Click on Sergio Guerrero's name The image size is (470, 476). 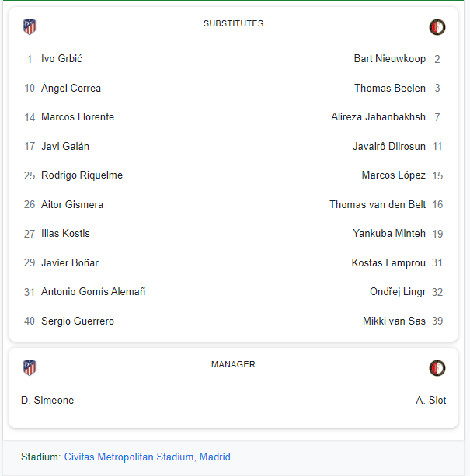(78, 321)
